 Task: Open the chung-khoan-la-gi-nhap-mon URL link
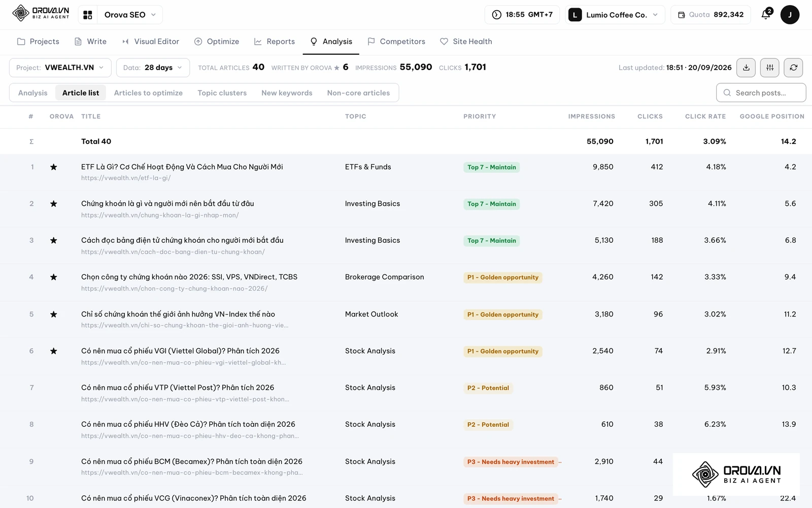(160, 215)
